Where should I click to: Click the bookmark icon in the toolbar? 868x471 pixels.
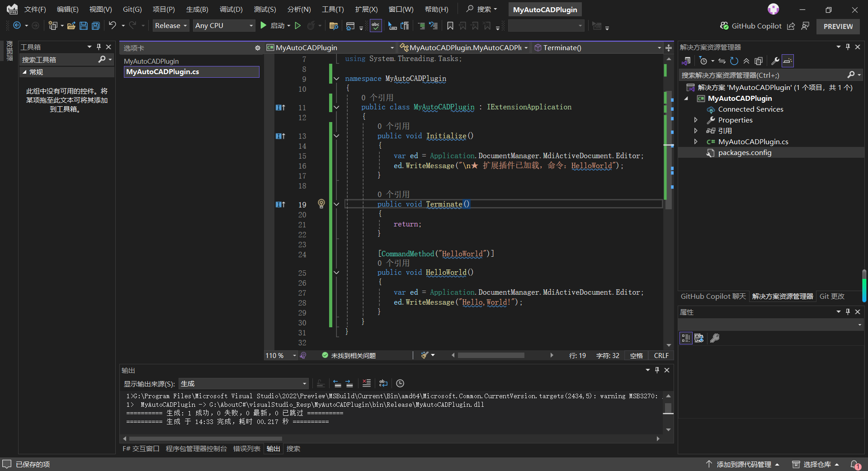click(x=450, y=26)
